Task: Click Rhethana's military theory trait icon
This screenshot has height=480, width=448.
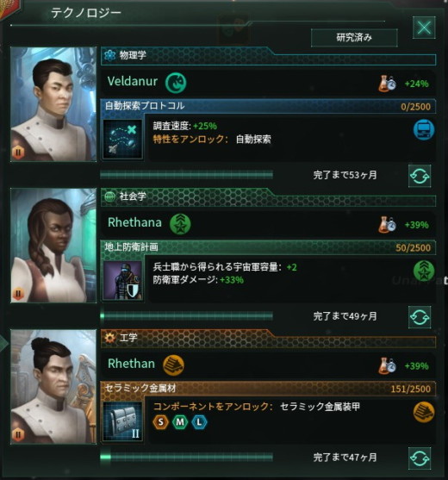Action: pyautogui.click(x=180, y=224)
